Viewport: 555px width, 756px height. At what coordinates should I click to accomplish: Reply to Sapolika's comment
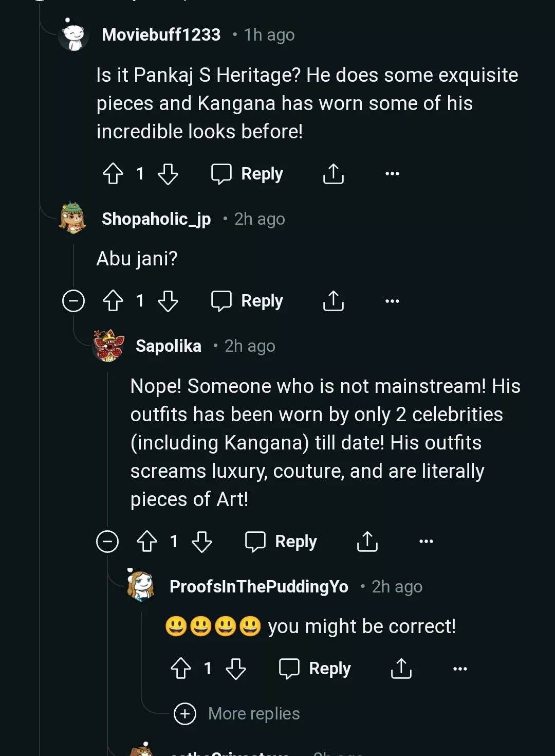pyautogui.click(x=282, y=542)
